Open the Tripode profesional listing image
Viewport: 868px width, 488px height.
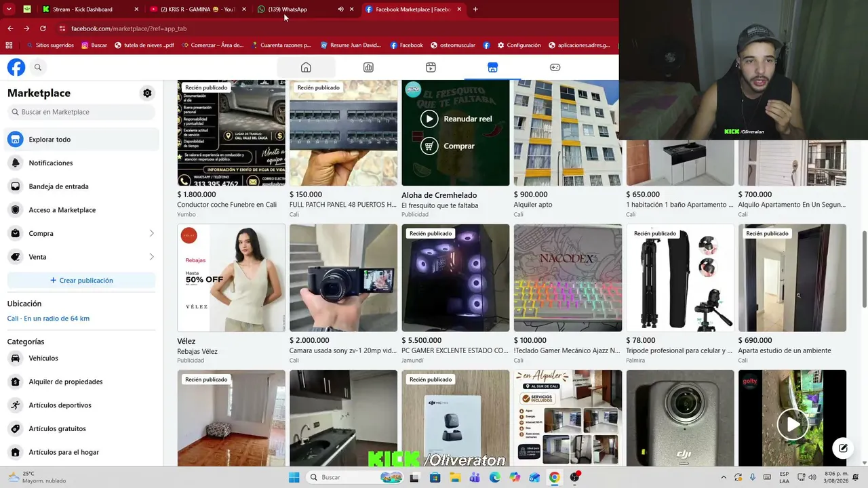coord(680,278)
